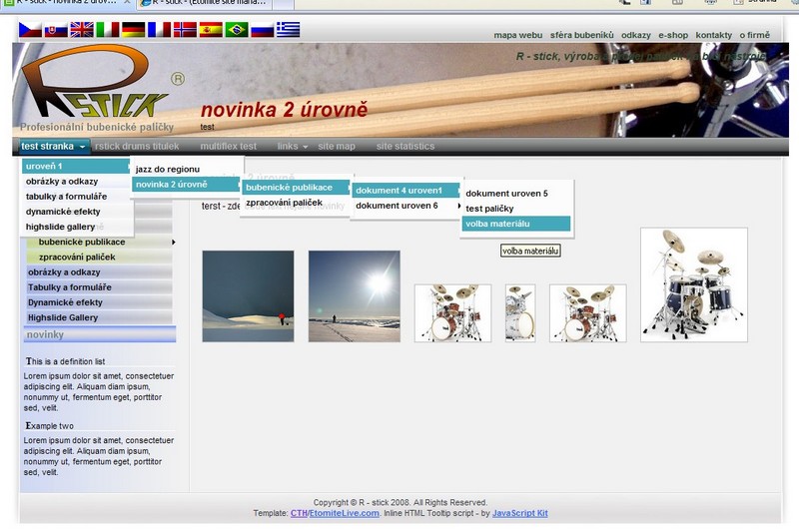Open the e-shop link
The height and width of the screenshot is (532, 799).
point(672,35)
